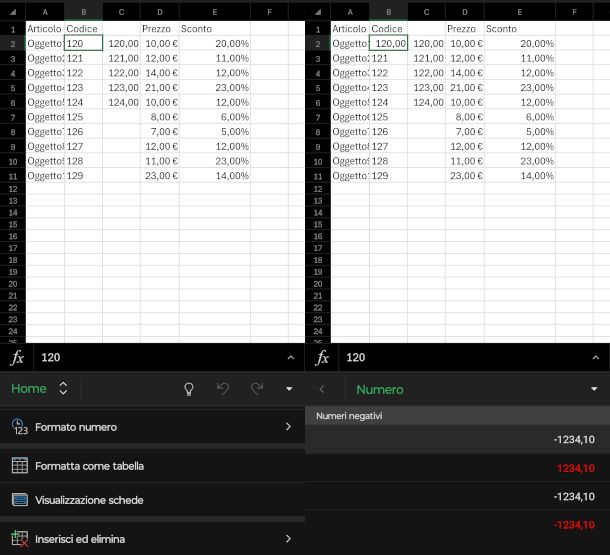Choose Formatta come tabella option
Image resolution: width=610 pixels, height=555 pixels.
(152, 466)
